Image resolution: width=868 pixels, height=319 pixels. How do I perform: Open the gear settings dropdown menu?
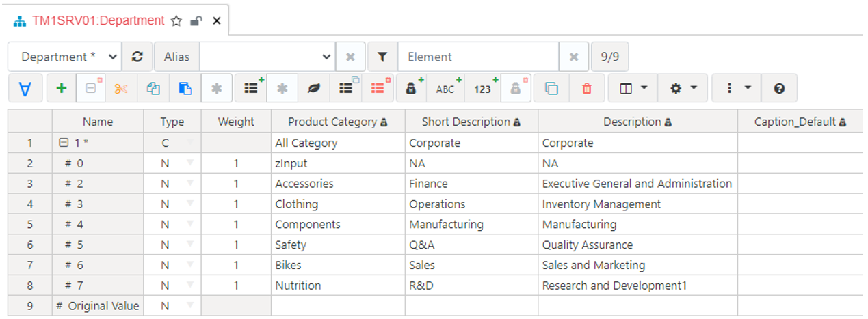(x=683, y=89)
